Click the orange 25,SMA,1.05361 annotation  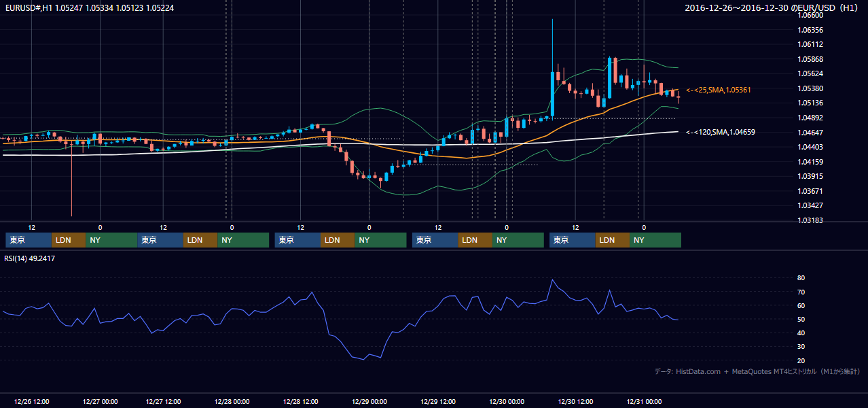(718, 90)
